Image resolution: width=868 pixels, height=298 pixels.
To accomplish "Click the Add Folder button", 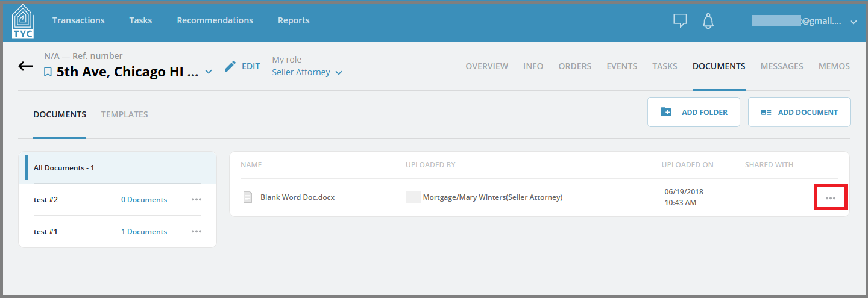I will click(x=694, y=112).
